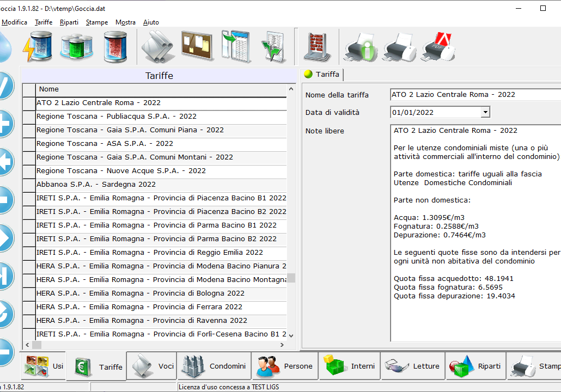561x392 pixels.
Task: Open the Usi section tab
Action: (43, 366)
